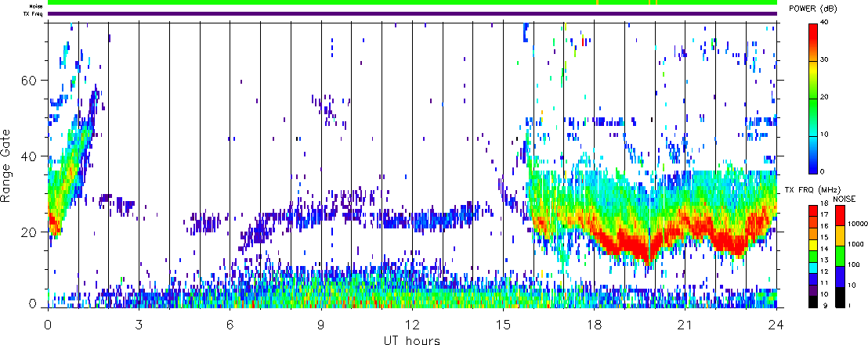
Task: Click the "NOISE" legend title
Action: (843, 199)
